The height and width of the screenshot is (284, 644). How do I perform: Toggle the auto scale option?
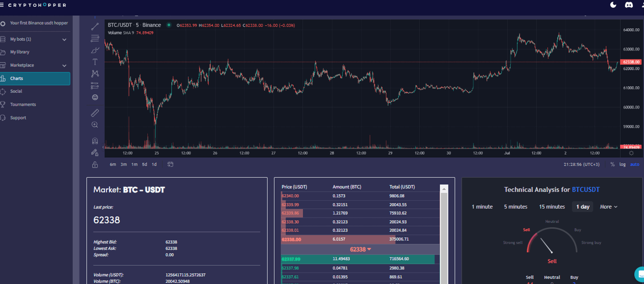(635, 164)
